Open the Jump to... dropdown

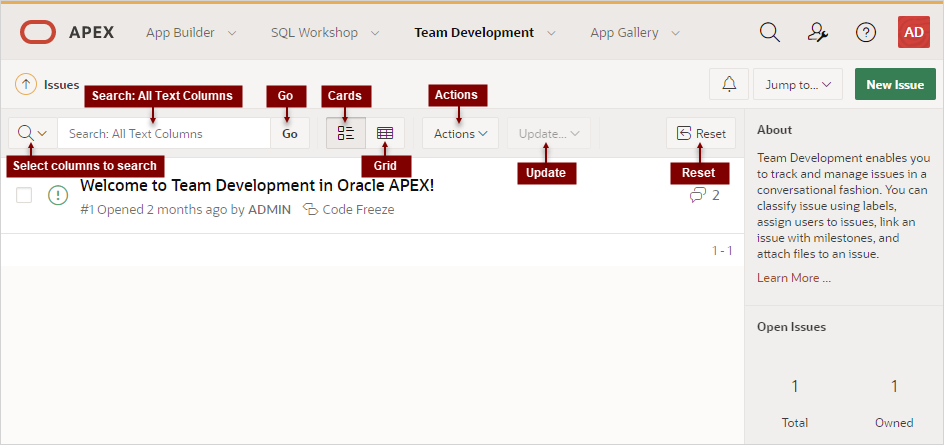[798, 84]
